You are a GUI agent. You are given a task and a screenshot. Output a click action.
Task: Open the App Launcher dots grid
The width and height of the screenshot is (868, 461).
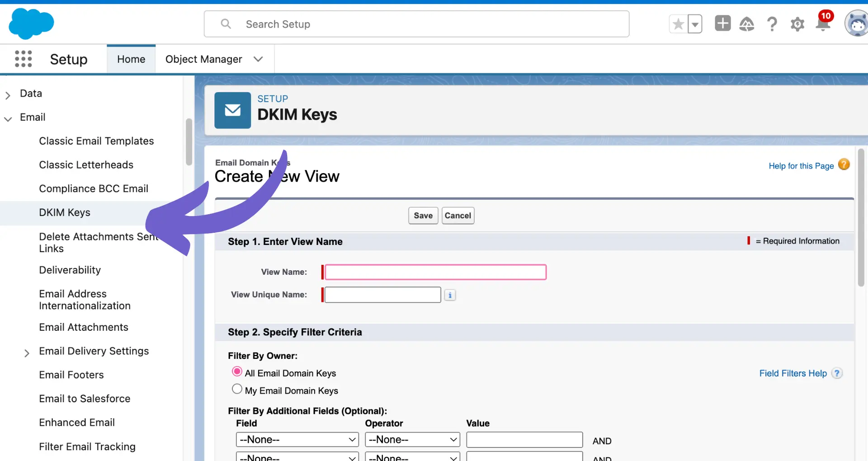24,59
